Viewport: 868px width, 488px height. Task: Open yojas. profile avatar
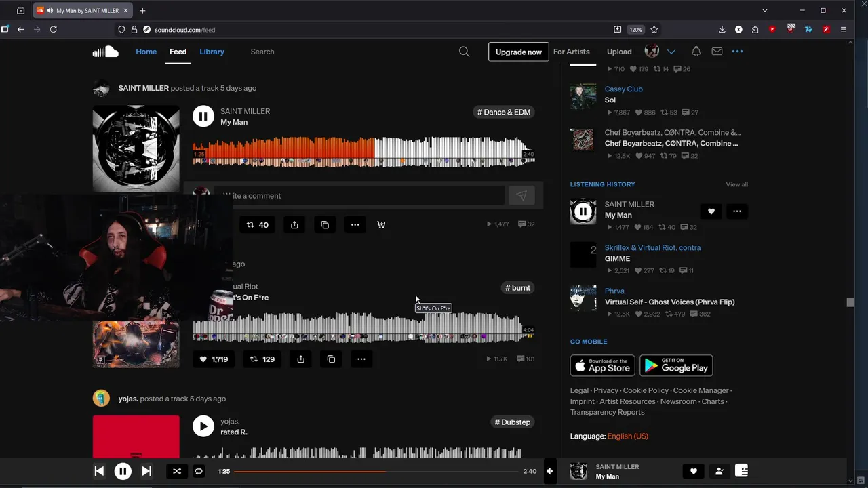click(x=101, y=399)
